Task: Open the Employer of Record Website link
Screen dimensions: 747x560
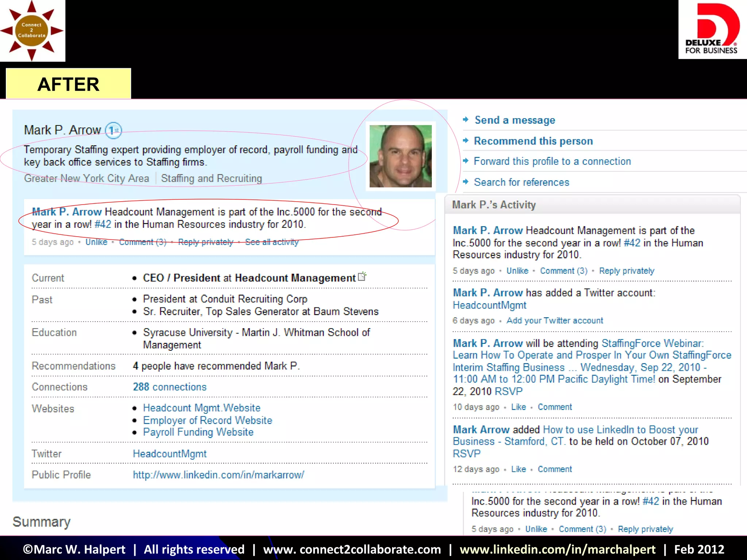Action: (208, 420)
